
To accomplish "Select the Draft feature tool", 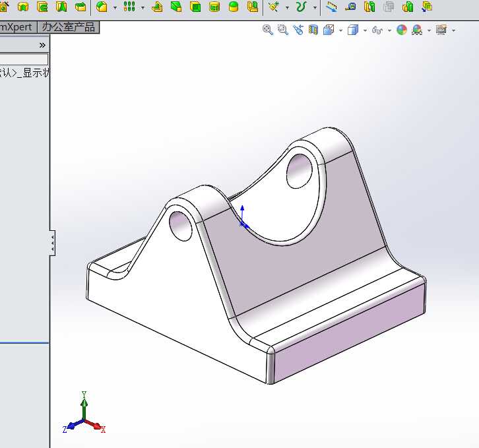I will 176,7.
